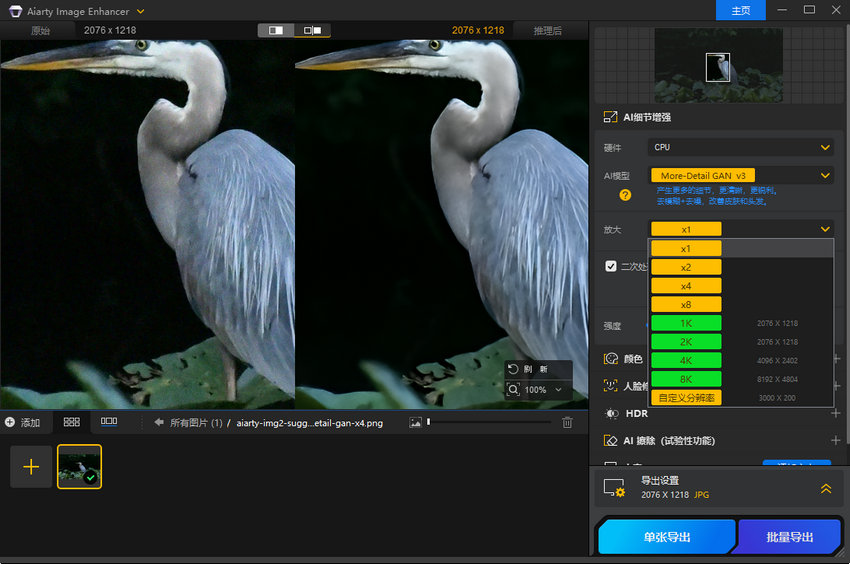Click the 单张导出 export button
Viewport: 850px width, 564px height.
click(x=665, y=537)
